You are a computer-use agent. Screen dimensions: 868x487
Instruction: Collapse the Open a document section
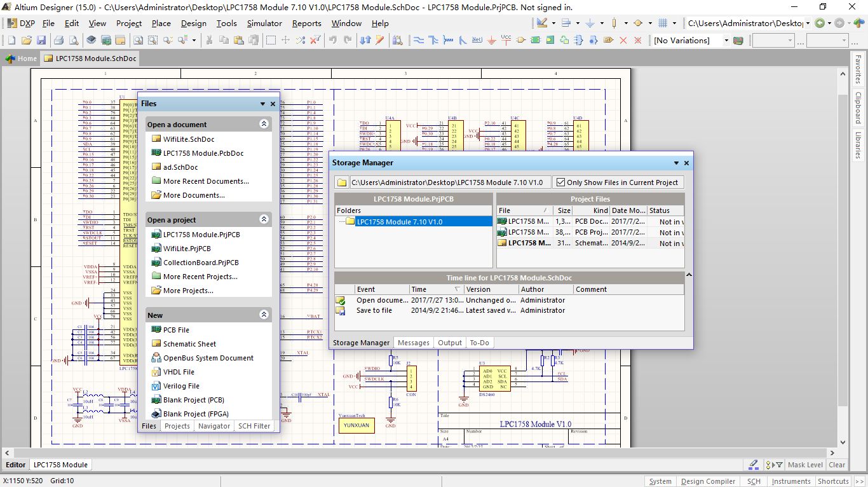(x=264, y=124)
